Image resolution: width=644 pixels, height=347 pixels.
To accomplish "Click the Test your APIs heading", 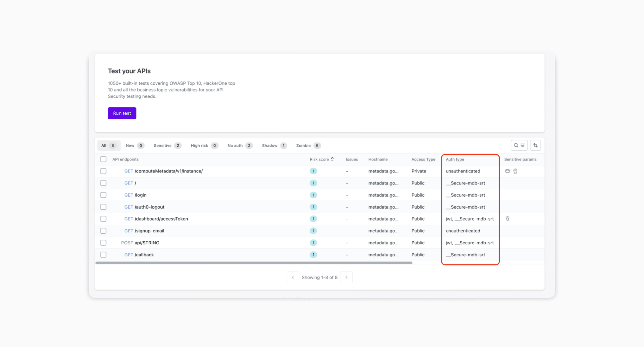I will [x=129, y=71].
